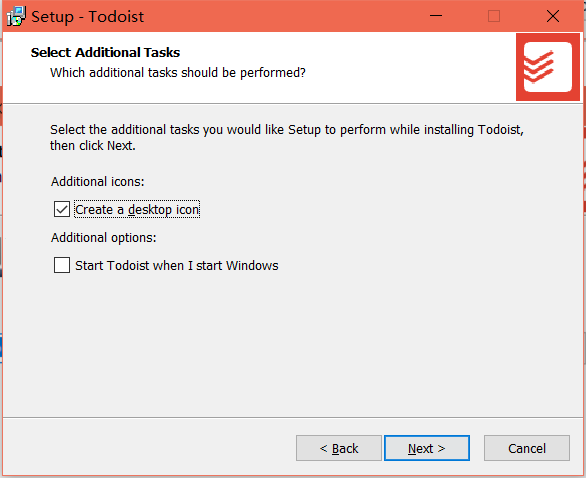
Task: Enable Start Todoist when I start Windows
Action: (62, 265)
